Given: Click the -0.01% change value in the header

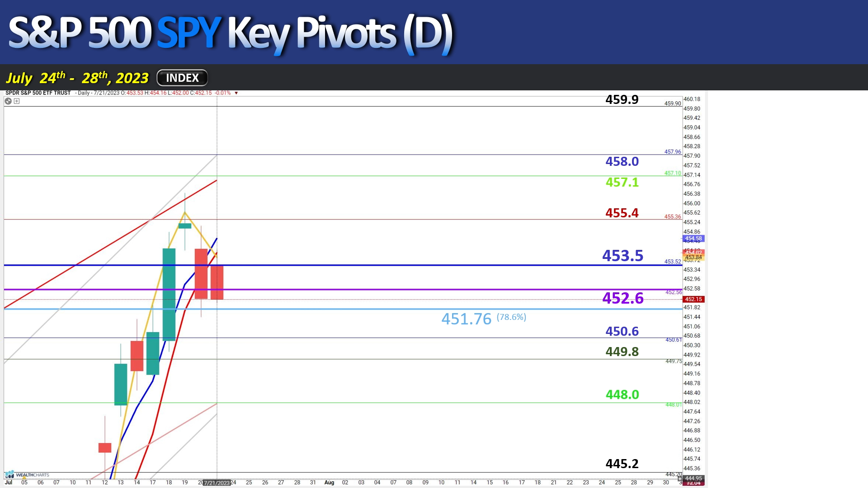Looking at the screenshot, I should [222, 93].
